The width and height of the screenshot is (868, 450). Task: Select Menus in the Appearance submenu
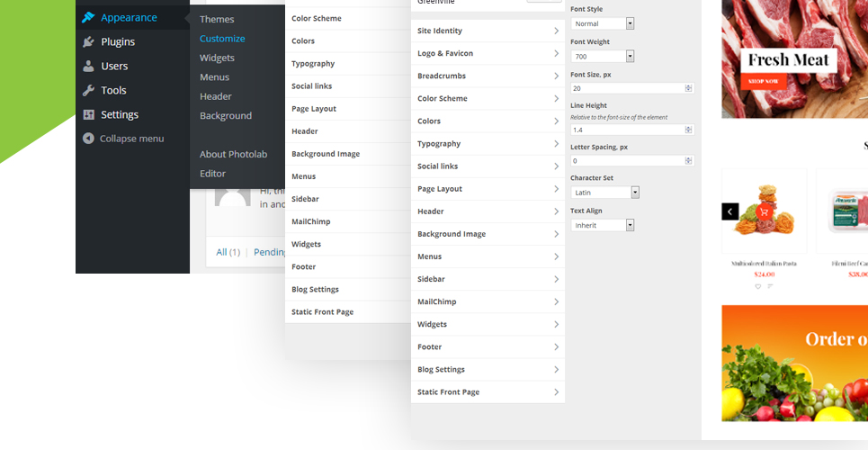coord(214,77)
